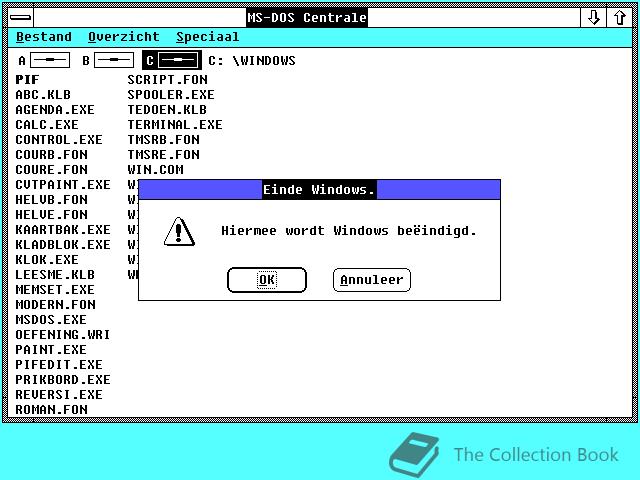The height and width of the screenshot is (480, 640).
Task: Select the PIF directory entry
Action: [x=27, y=80]
